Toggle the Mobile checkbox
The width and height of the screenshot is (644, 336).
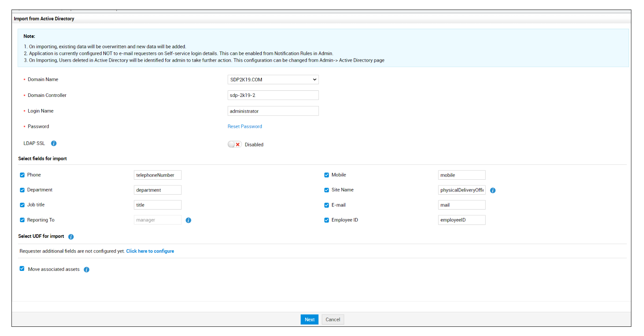coord(326,175)
